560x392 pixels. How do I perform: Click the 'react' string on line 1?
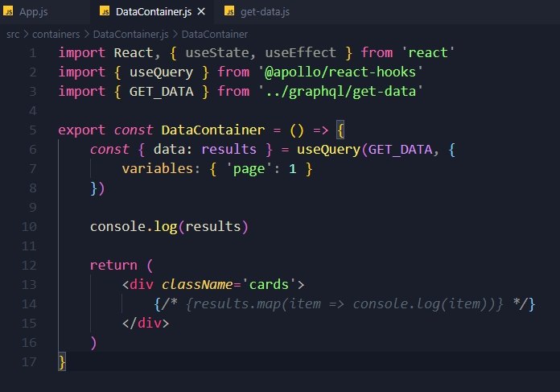pyautogui.click(x=427, y=53)
